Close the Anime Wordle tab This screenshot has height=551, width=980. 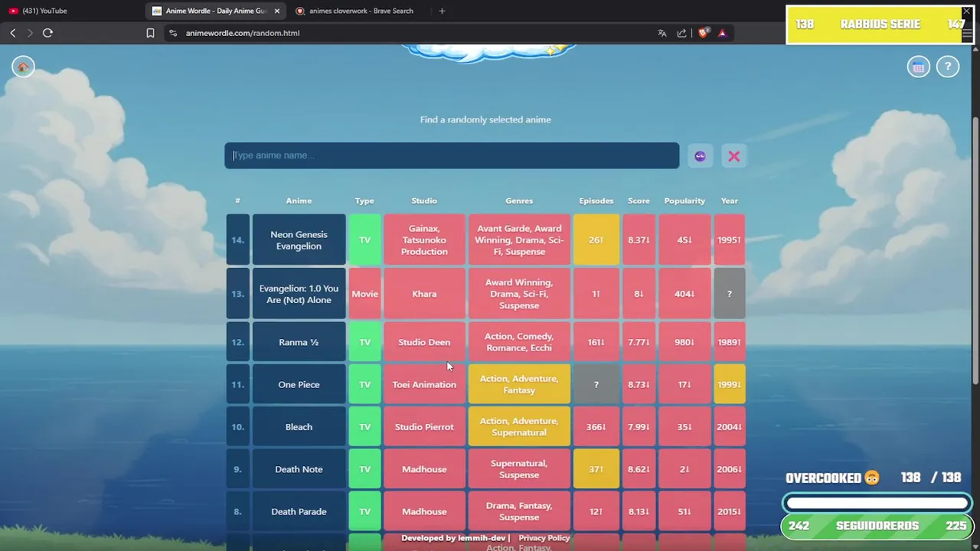coord(276,11)
